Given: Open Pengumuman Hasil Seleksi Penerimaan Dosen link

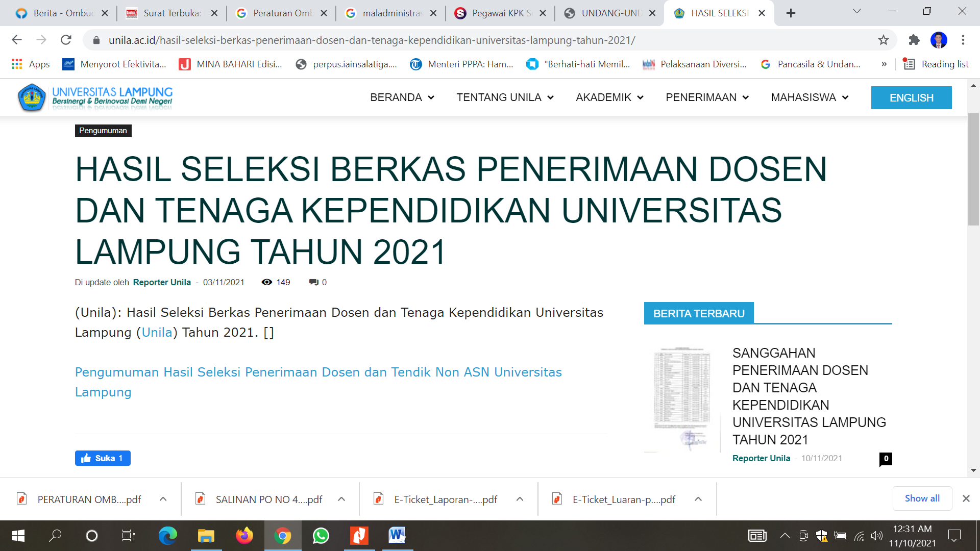Looking at the screenshot, I should coord(318,382).
